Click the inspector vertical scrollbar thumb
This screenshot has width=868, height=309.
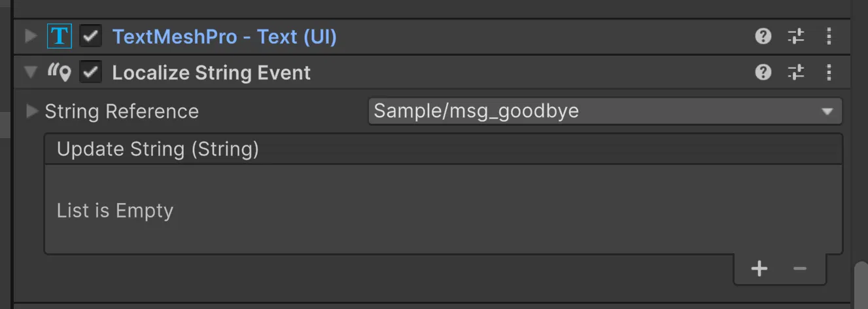861,285
